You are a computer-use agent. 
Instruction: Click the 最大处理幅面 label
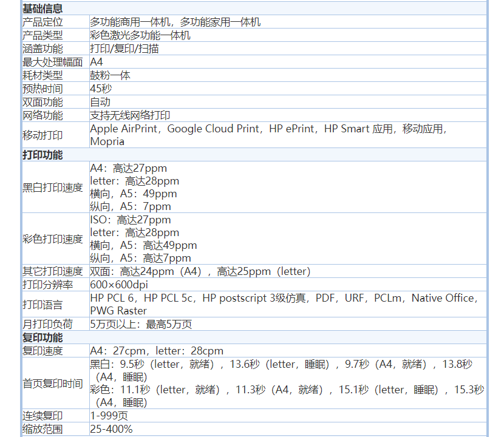[53, 62]
